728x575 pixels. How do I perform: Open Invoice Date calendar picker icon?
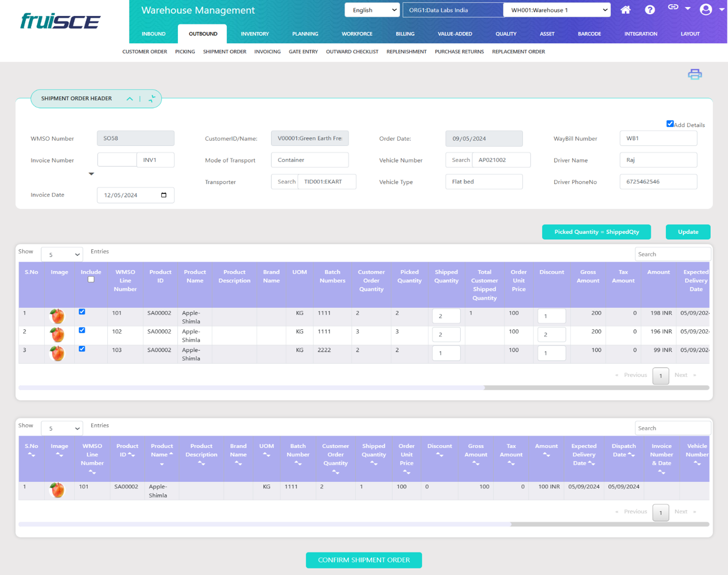pyautogui.click(x=164, y=195)
